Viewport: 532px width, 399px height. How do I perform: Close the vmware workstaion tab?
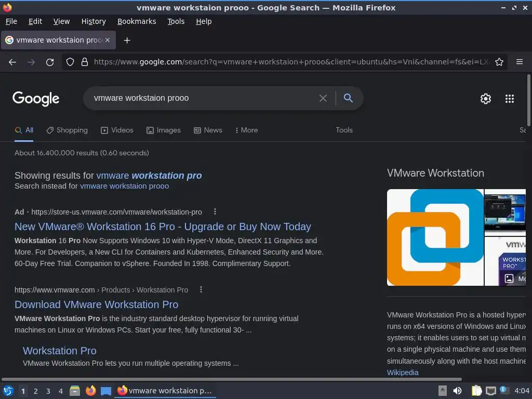(x=108, y=40)
